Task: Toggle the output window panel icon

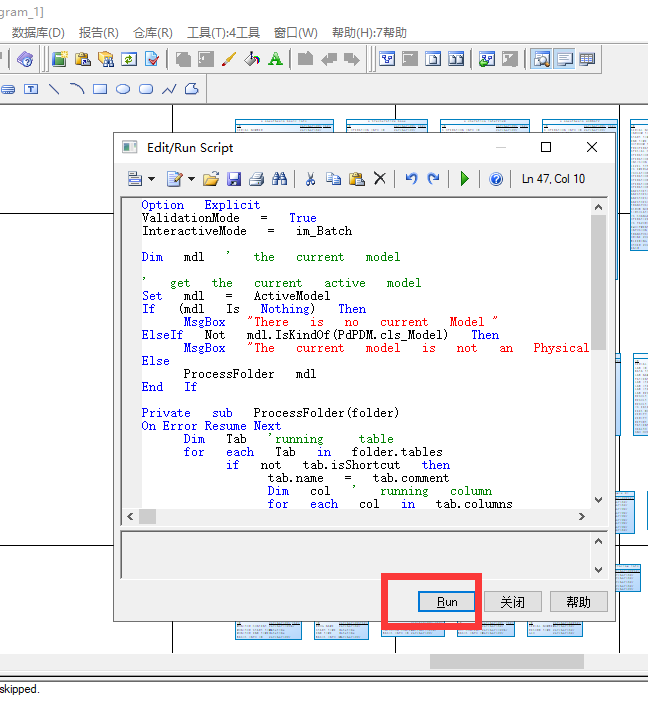Action: (x=565, y=59)
